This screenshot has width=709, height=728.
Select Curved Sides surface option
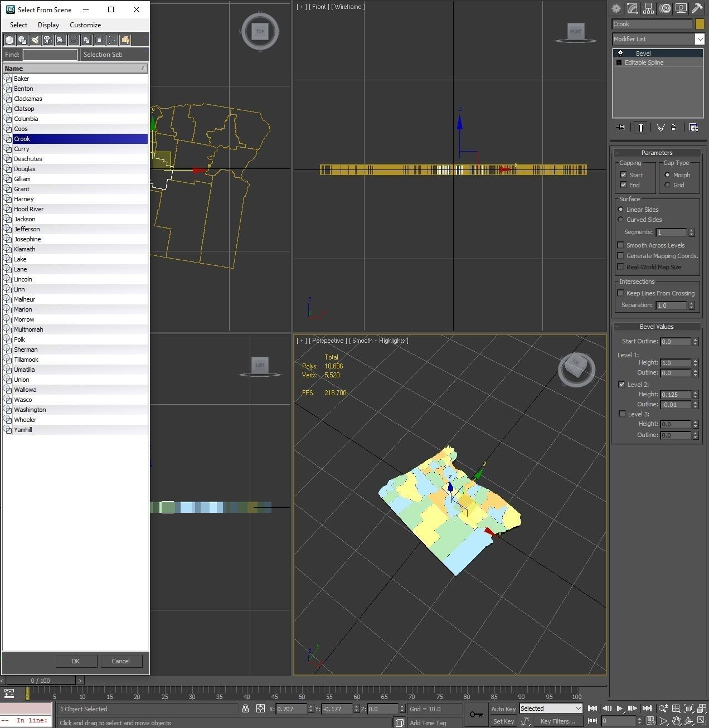tap(620, 219)
